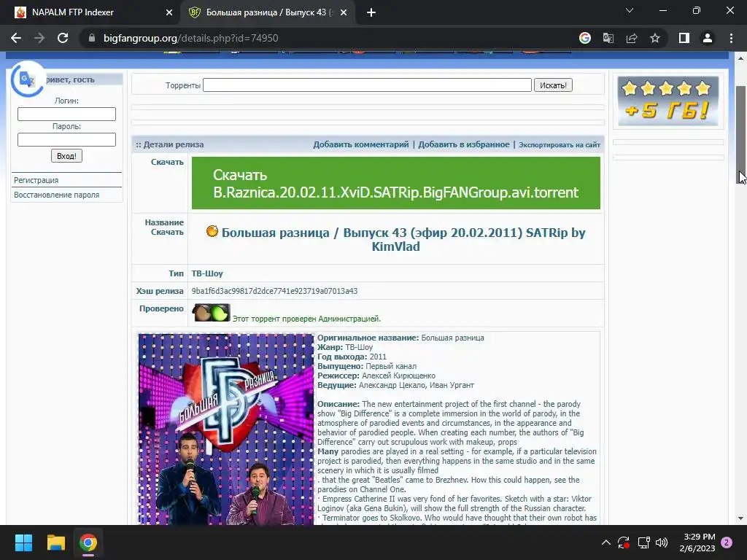Image resolution: width=747 pixels, height=560 pixels.
Task: Open Добавить комментарий link
Action: click(x=360, y=144)
